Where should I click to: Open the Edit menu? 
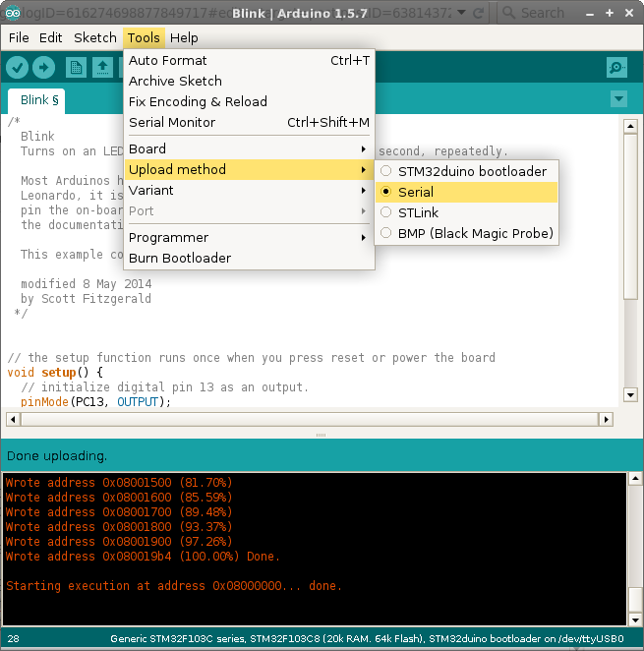click(x=51, y=37)
